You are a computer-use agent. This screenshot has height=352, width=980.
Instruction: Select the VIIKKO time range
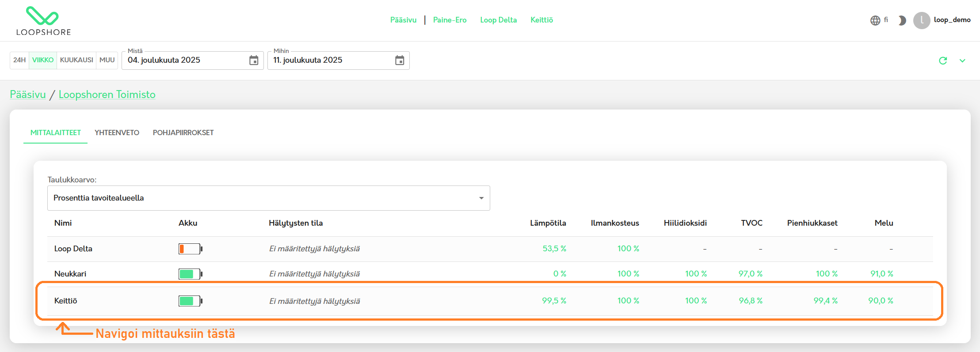coord(43,60)
